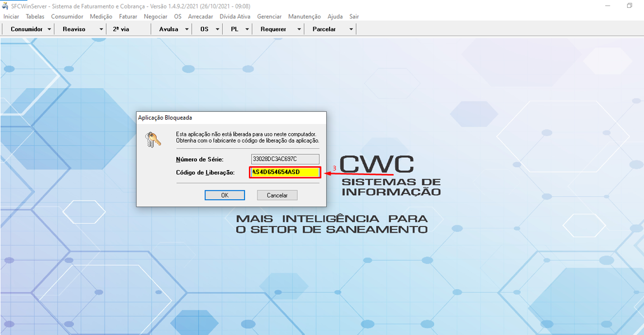This screenshot has width=644, height=335.
Task: Click the Número de Série field
Action: pyautogui.click(x=284, y=159)
